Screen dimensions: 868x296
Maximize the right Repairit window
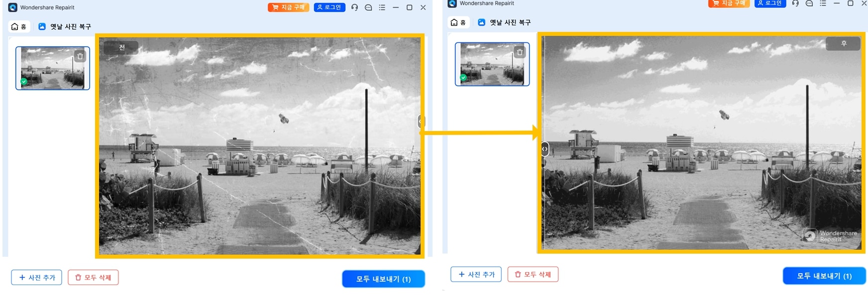click(x=851, y=3)
